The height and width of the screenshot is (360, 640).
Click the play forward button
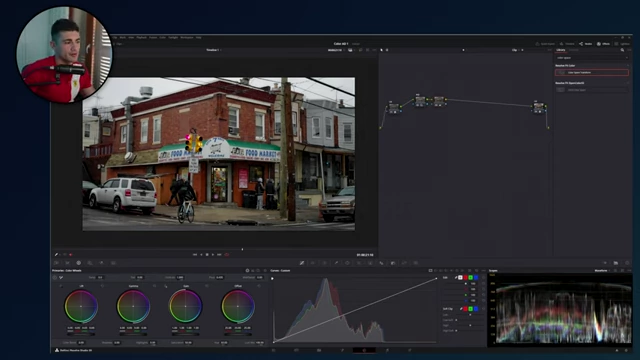point(213,255)
